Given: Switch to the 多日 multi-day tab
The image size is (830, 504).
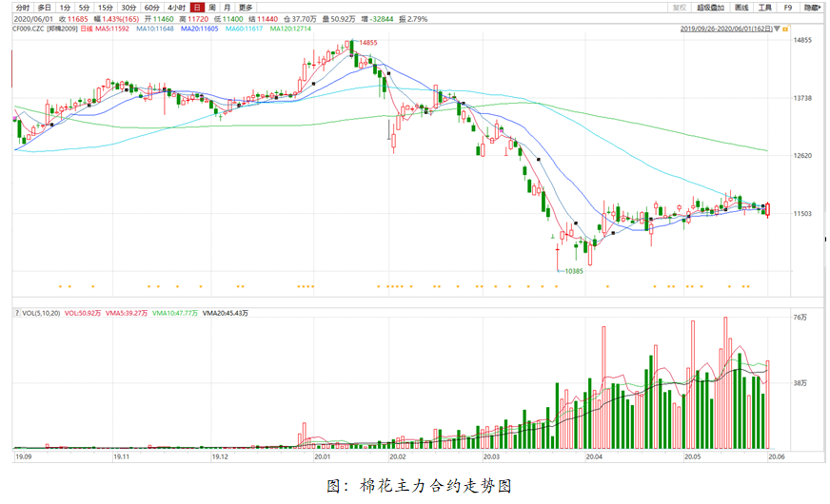Looking at the screenshot, I should (x=45, y=8).
